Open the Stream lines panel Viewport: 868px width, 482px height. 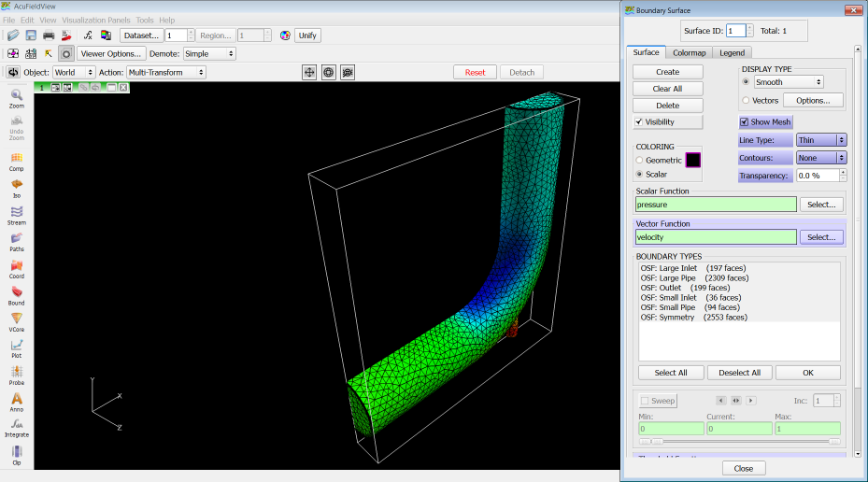[16, 215]
